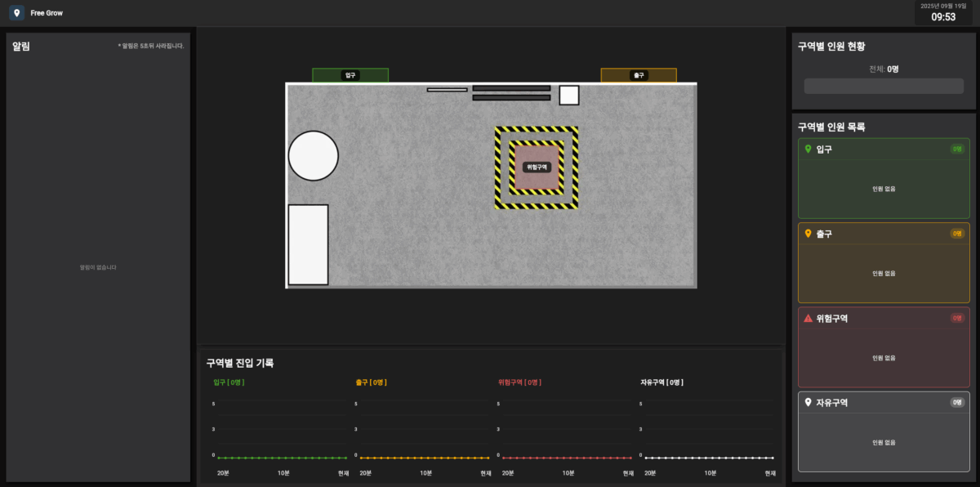The width and height of the screenshot is (980, 487).
Task: Click the white pin icon beside 자유구역
Action: point(808,403)
